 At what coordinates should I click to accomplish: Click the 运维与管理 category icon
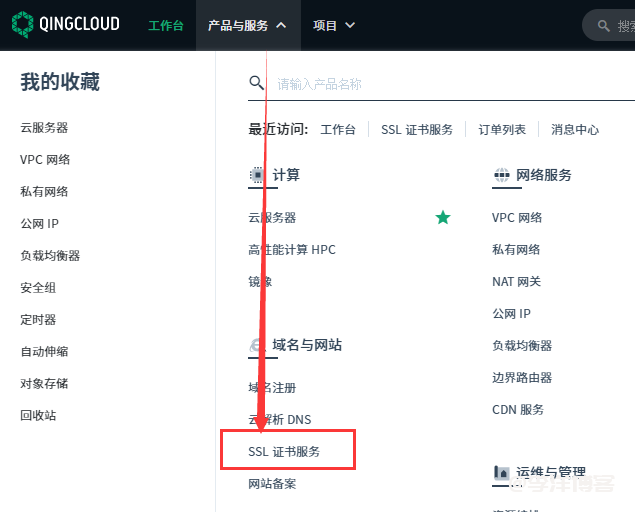(x=502, y=472)
